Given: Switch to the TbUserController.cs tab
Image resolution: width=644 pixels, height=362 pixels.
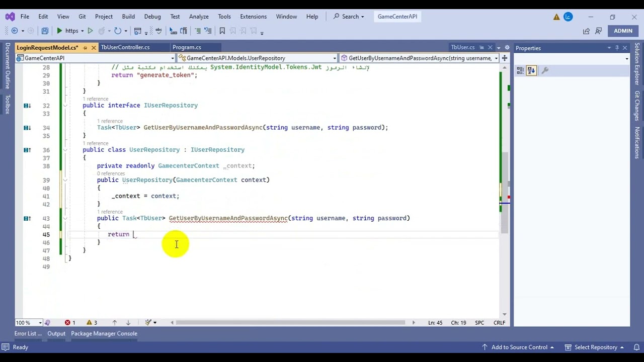Looking at the screenshot, I should coord(125,47).
